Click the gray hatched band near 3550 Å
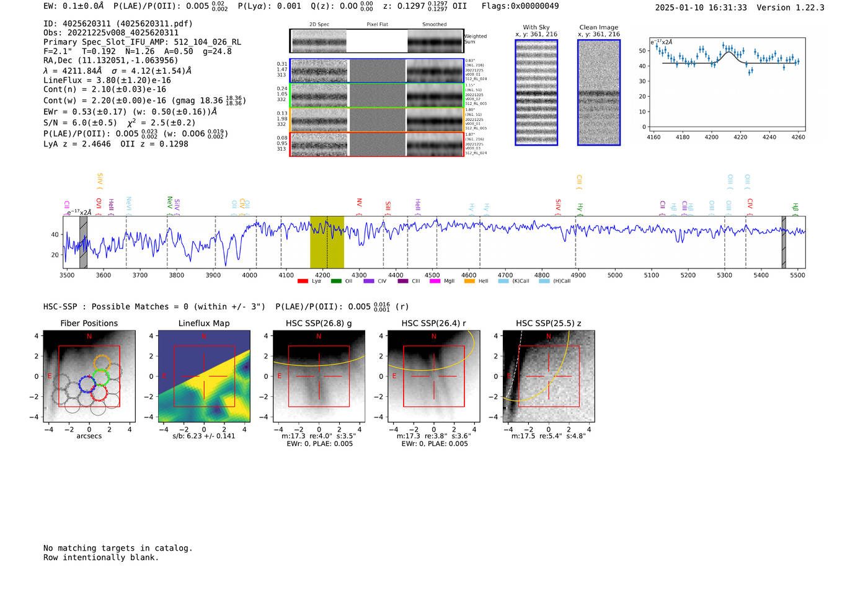 pos(83,242)
